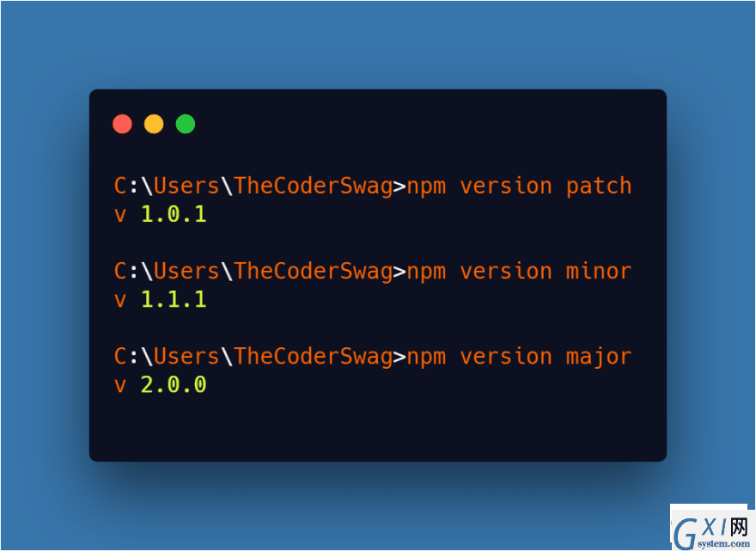
Task: Click the 'v 2.0.0' output line
Action: 161,385
